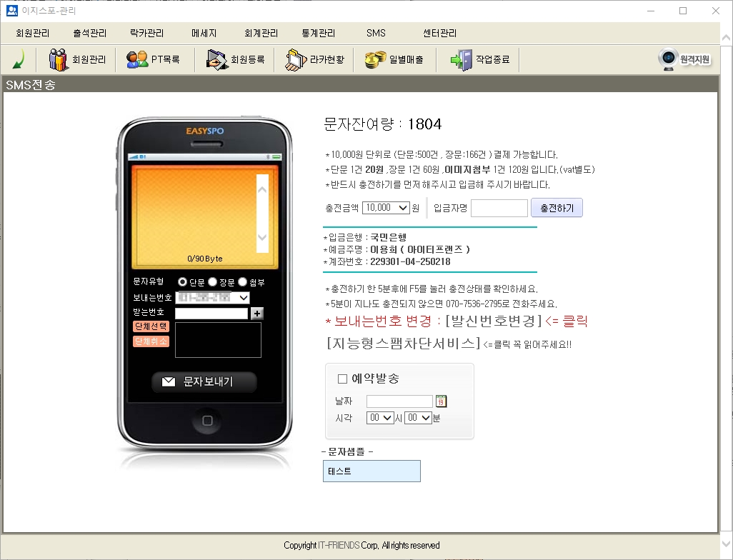
Task: Click the phone home button
Action: tap(207, 420)
